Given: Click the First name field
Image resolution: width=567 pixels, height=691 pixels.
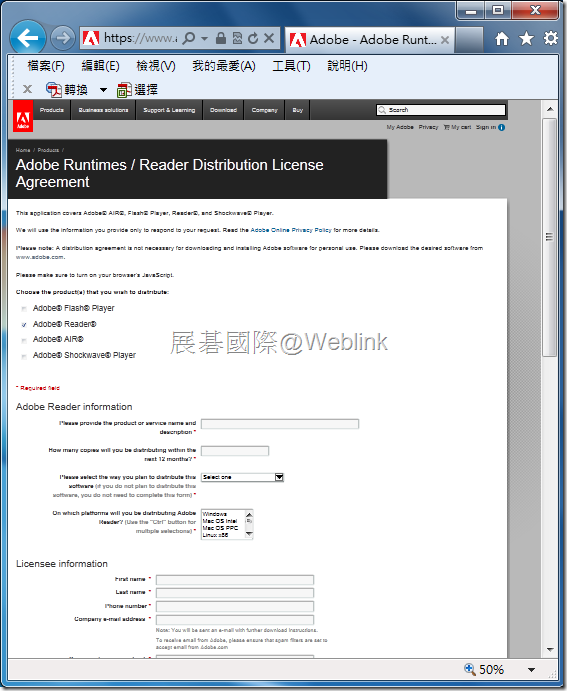Looking at the screenshot, I should click(x=235, y=580).
